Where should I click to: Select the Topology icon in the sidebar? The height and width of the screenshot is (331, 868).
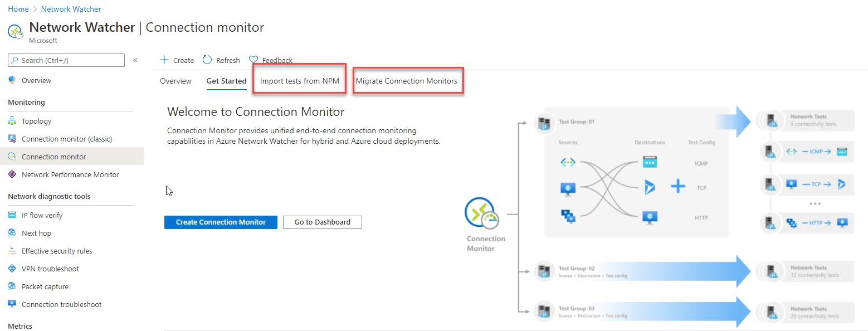[x=12, y=121]
